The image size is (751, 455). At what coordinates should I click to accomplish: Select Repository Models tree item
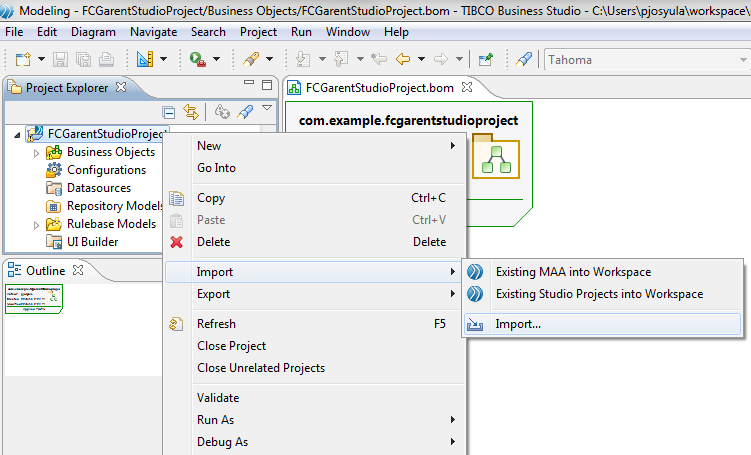coord(115,206)
